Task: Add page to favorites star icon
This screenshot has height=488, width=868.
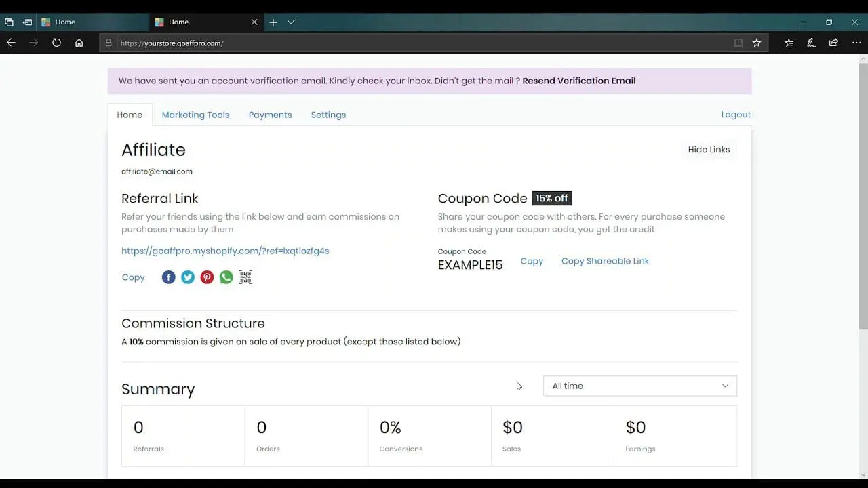Action: click(x=757, y=43)
